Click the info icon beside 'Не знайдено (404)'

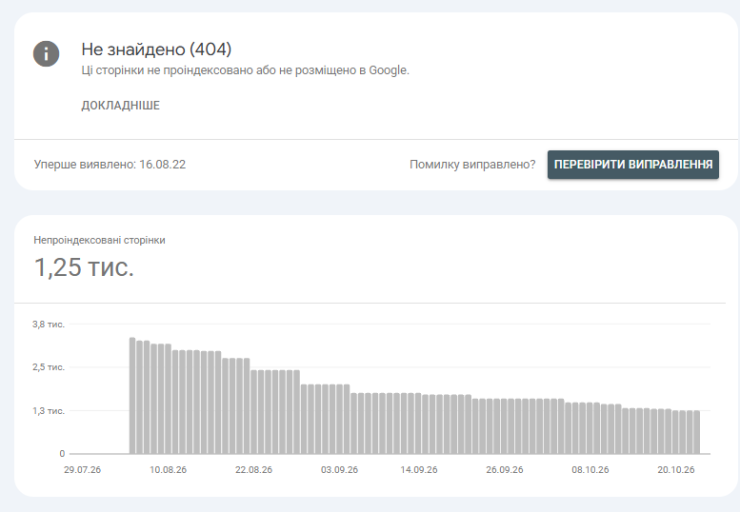[46, 53]
